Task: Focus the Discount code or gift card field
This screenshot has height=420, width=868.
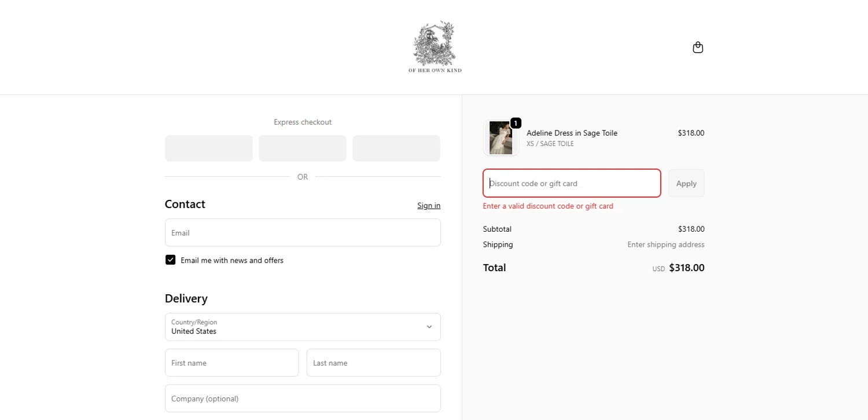Action: click(572, 183)
